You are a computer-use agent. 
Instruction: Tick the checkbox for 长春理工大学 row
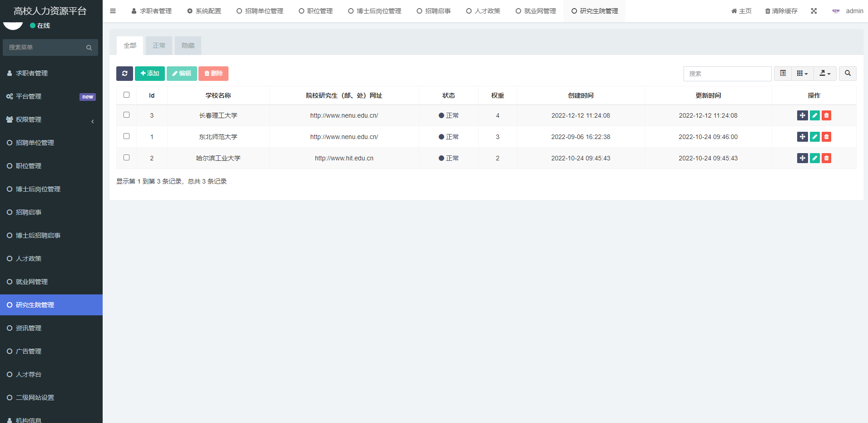pyautogui.click(x=127, y=115)
